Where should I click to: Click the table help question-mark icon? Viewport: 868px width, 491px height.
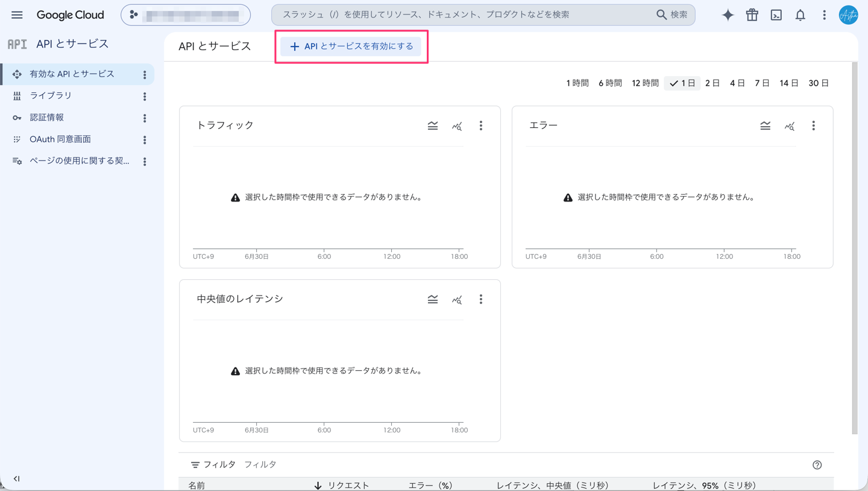point(817,465)
